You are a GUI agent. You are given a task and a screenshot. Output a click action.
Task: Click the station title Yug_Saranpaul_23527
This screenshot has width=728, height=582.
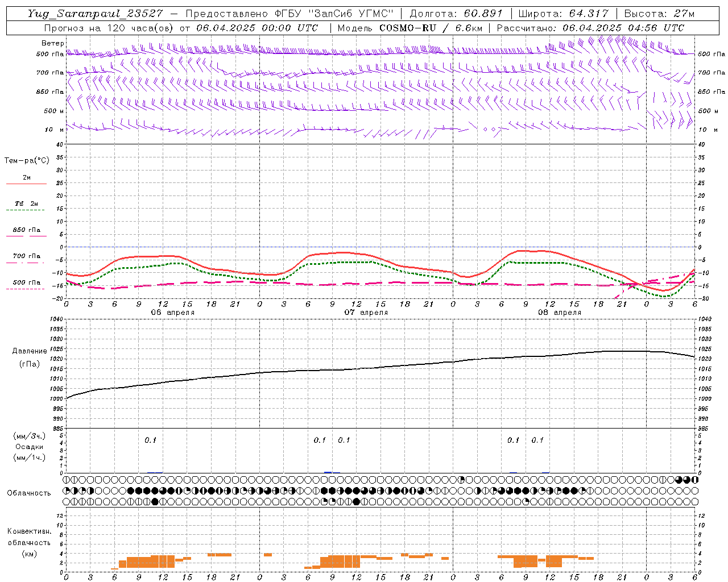[95, 14]
